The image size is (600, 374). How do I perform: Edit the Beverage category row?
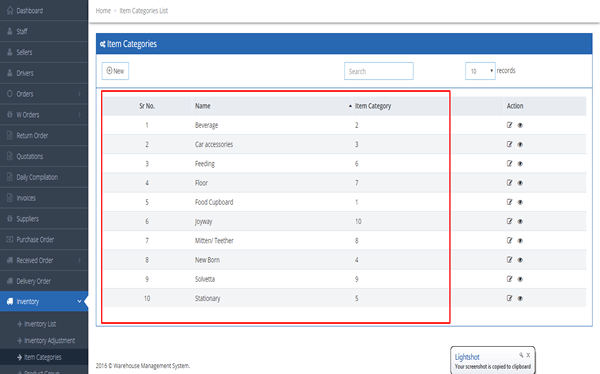pyautogui.click(x=509, y=125)
